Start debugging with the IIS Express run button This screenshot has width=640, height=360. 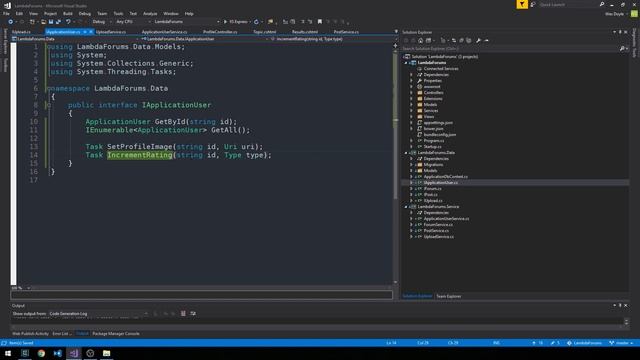point(236,22)
